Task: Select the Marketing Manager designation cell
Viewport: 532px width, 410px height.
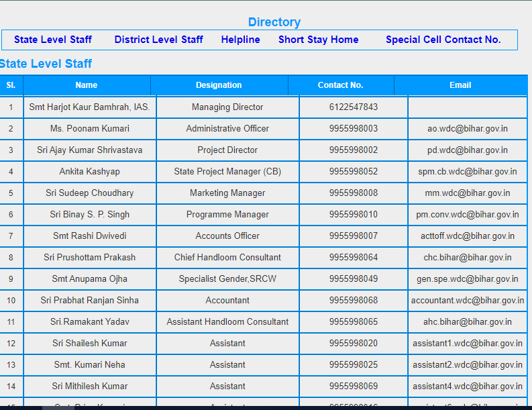Action: coord(227,193)
